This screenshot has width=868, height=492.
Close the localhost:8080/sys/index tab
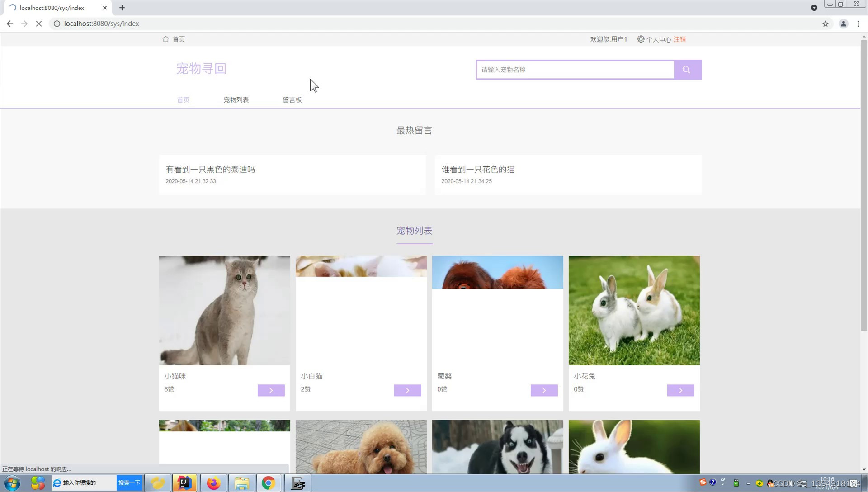pos(105,8)
